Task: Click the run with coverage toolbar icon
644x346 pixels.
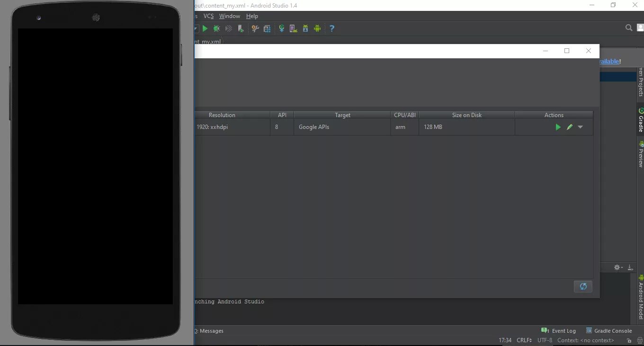Action: (x=229, y=28)
